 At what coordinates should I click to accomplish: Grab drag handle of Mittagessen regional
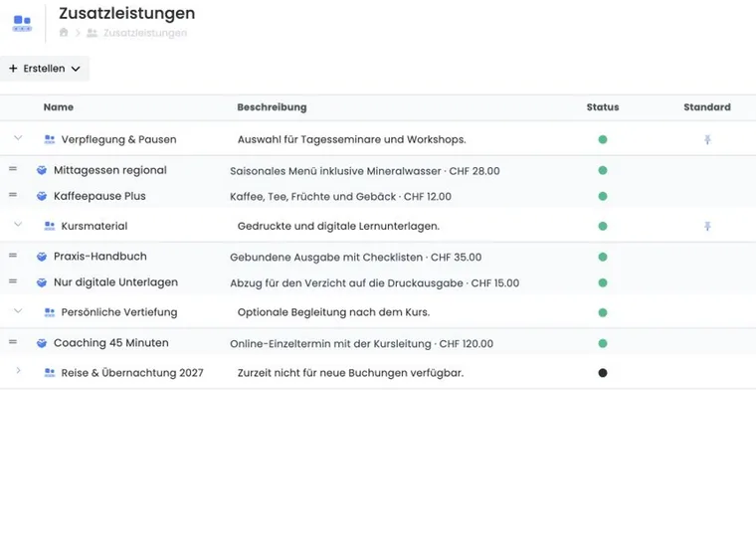tap(13, 169)
